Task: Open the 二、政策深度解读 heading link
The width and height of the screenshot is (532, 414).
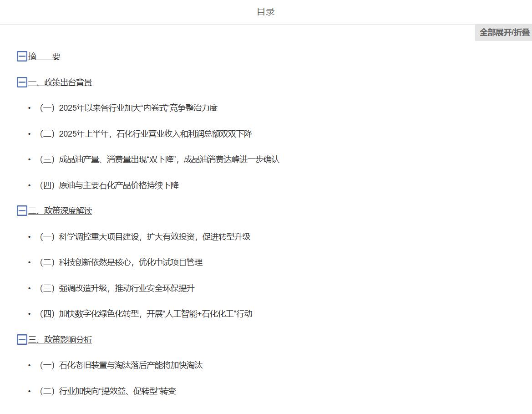Action: pyautogui.click(x=60, y=211)
